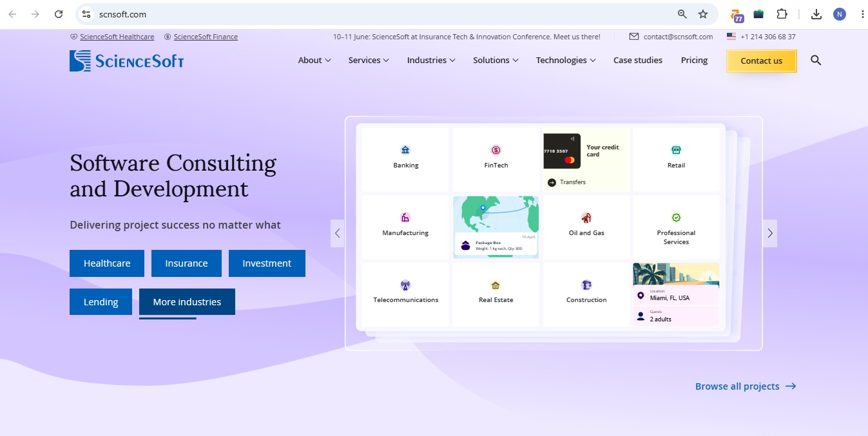This screenshot has height=436, width=868.
Task: Click 'Delivering project success no matter what' text
Action: (x=175, y=225)
